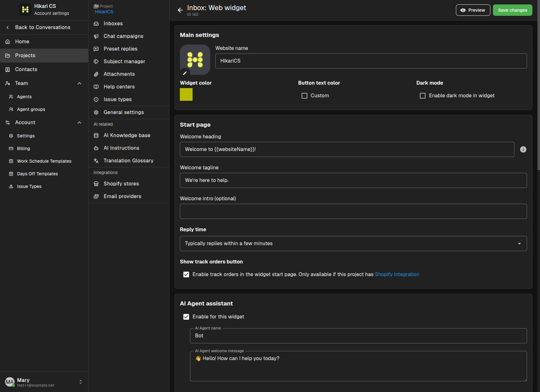Click the info icon beside Welcome heading
540x392 pixels.
pos(523,149)
